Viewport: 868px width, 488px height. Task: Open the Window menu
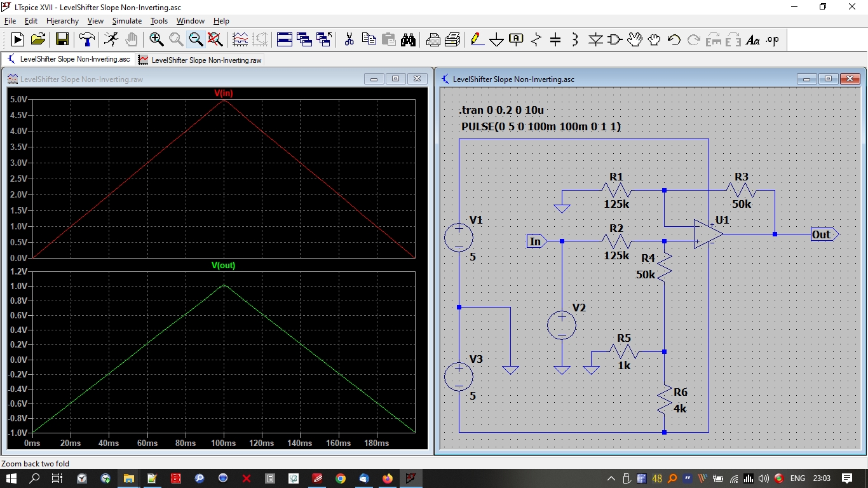point(191,21)
